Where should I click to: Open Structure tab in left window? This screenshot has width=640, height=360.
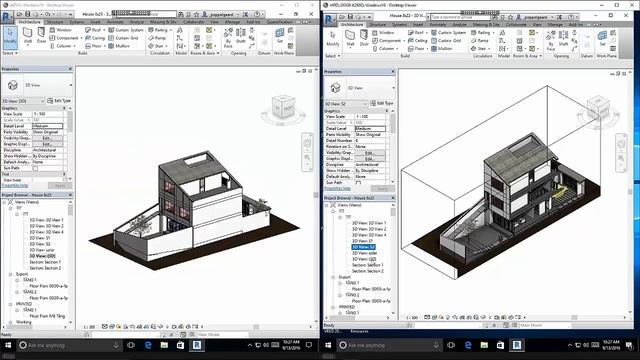pyautogui.click(x=55, y=22)
